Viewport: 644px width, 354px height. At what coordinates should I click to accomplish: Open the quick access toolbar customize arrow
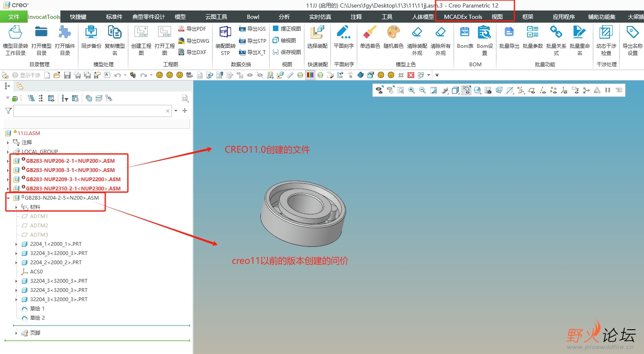[x=437, y=75]
